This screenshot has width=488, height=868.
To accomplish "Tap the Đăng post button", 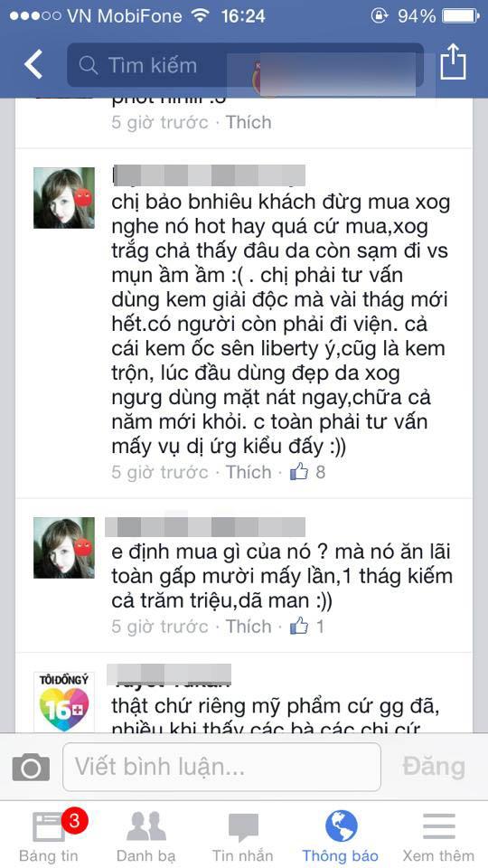I will tap(434, 767).
